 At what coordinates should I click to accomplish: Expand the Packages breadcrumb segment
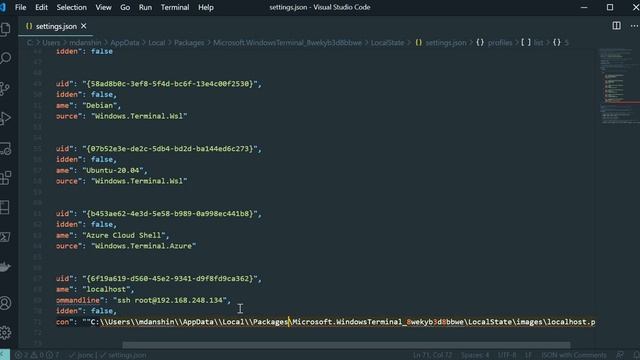189,42
